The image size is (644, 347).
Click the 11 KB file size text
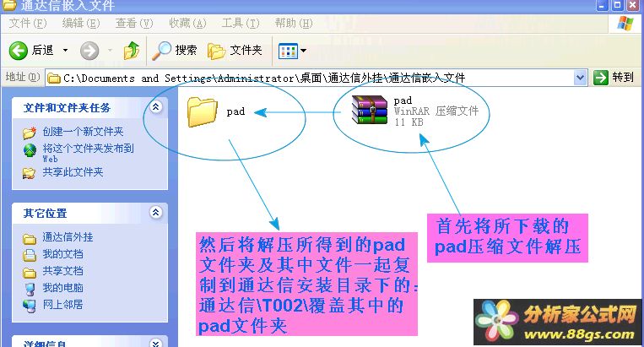pos(409,122)
